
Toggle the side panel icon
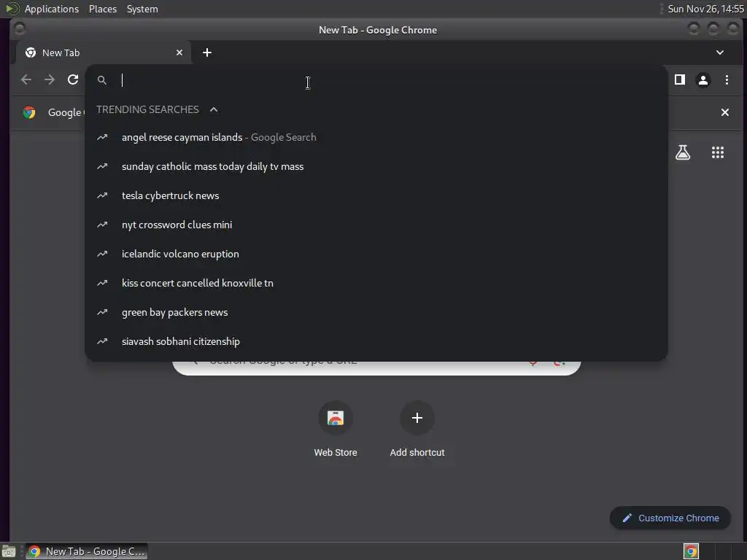pyautogui.click(x=680, y=79)
